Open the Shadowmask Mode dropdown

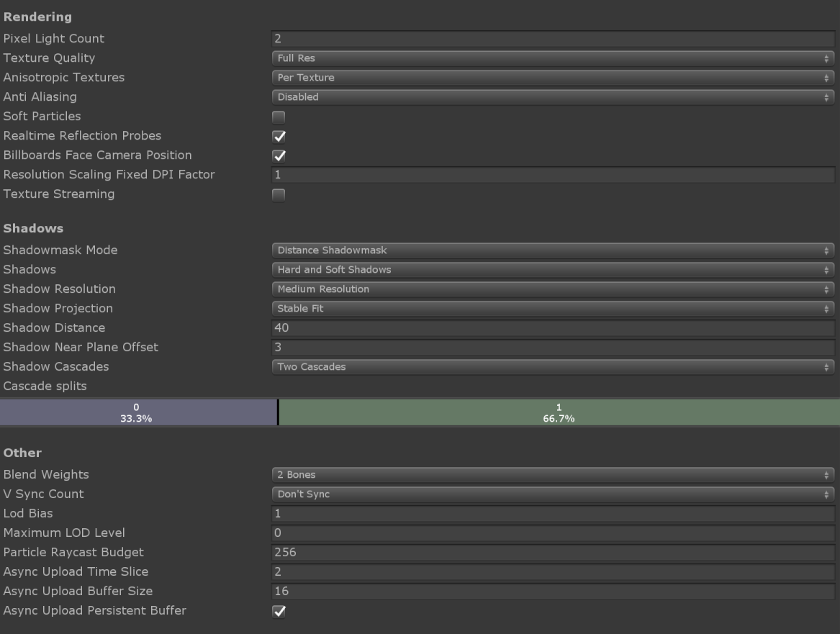552,250
